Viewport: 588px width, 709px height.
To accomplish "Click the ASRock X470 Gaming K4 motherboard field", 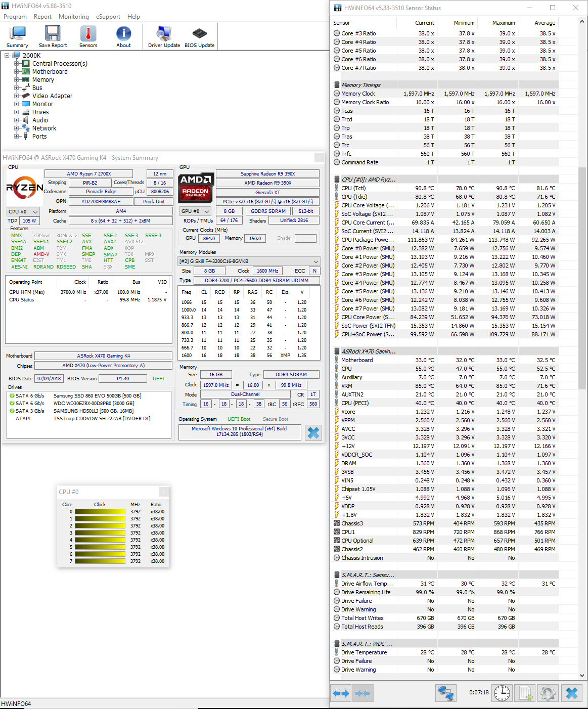I will (x=103, y=356).
